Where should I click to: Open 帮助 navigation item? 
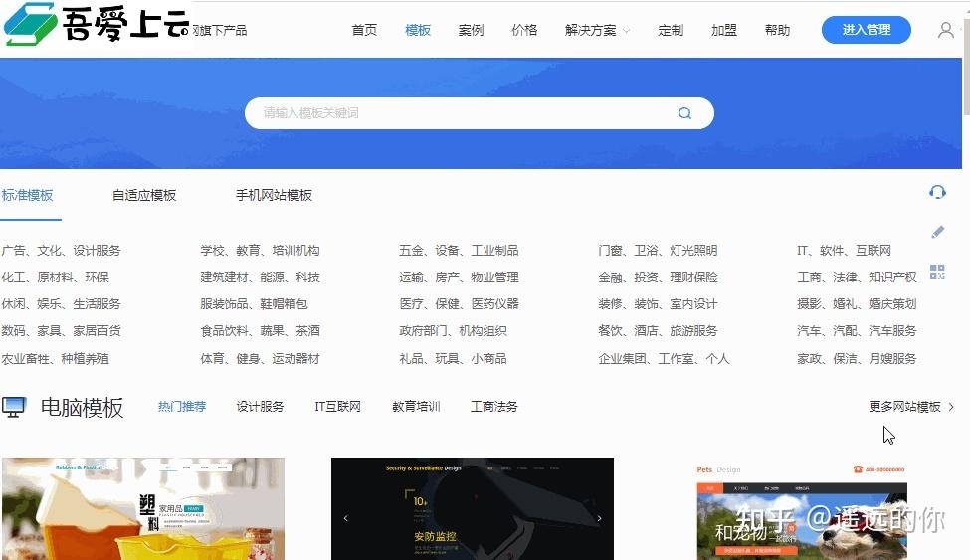[777, 30]
